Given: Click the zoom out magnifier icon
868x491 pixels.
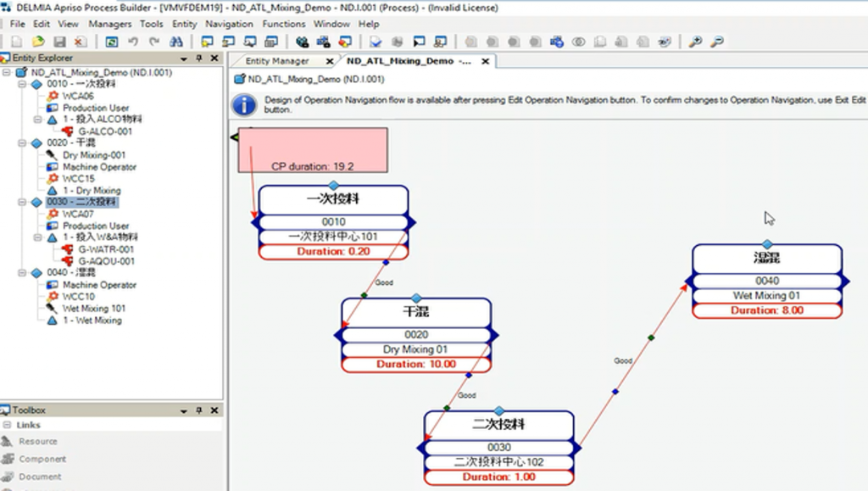Looking at the screenshot, I should pyautogui.click(x=717, y=41).
